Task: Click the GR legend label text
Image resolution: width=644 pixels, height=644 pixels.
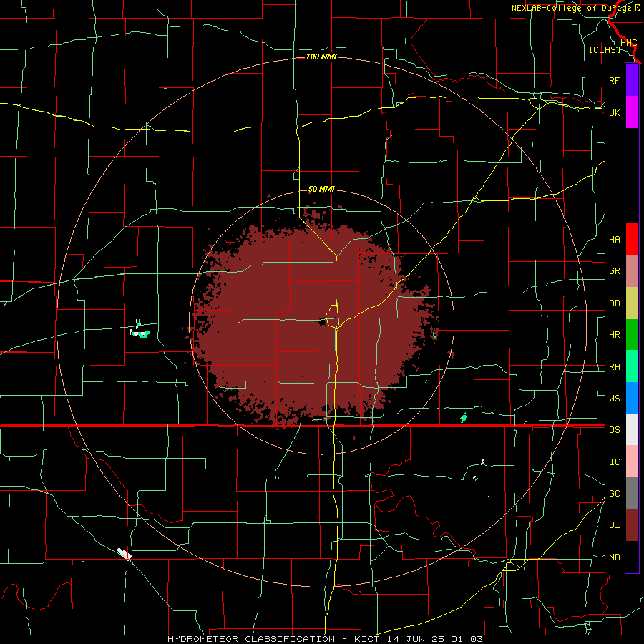Action: pyautogui.click(x=614, y=271)
